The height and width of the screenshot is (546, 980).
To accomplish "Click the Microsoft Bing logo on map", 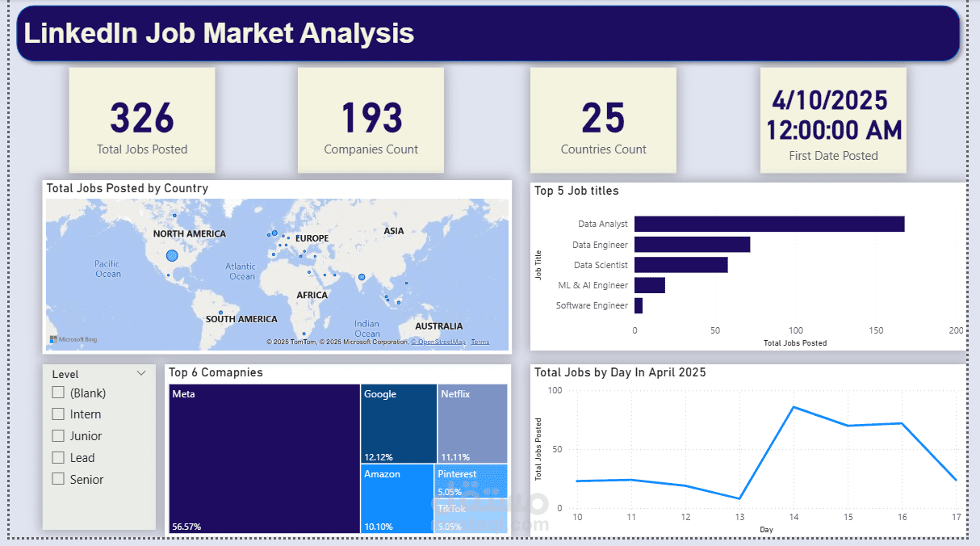I will [73, 340].
